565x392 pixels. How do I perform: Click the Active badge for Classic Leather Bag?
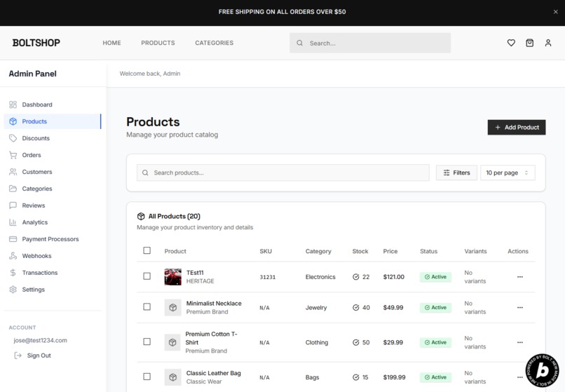(435, 377)
